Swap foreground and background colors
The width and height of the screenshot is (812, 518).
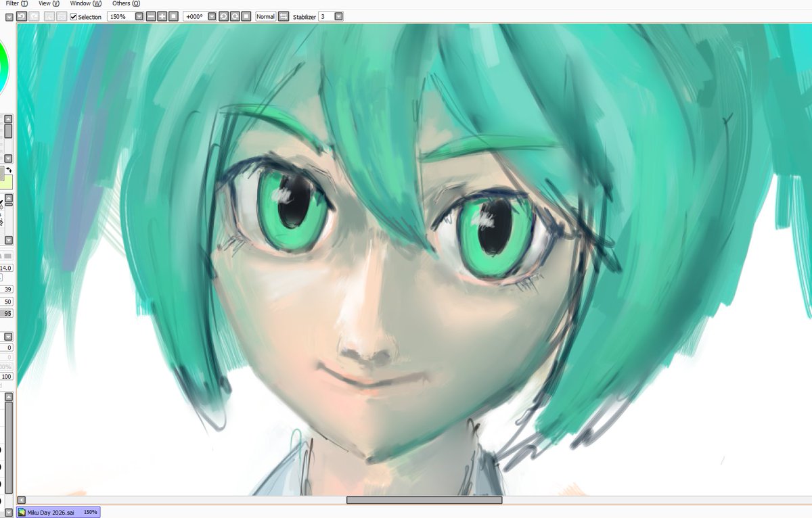pyautogui.click(x=9, y=170)
